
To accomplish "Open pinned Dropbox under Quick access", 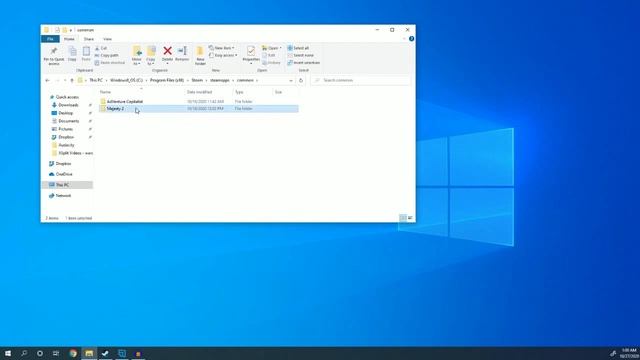I will [66, 137].
